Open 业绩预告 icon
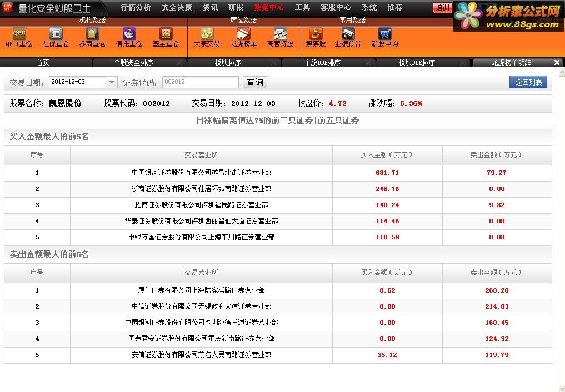The image size is (565, 392). click(x=348, y=37)
